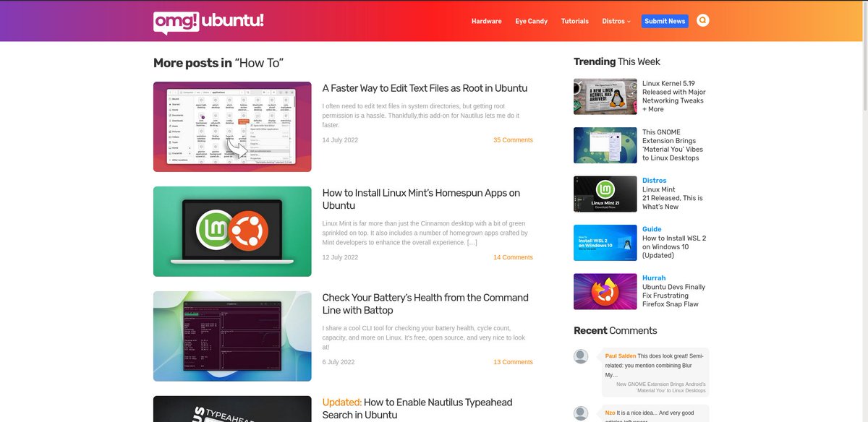
Task: Open 'How to Install Linux Mint's Homespun Apps' article
Action: point(421,199)
